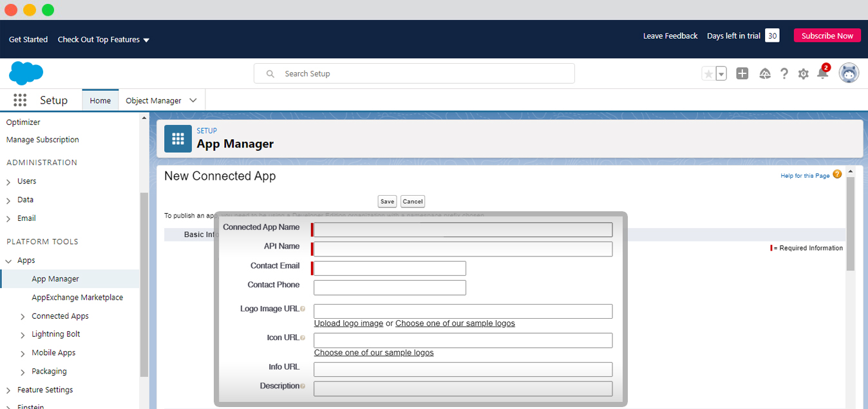Expand the Email tree node
The width and height of the screenshot is (868, 409).
8,220
